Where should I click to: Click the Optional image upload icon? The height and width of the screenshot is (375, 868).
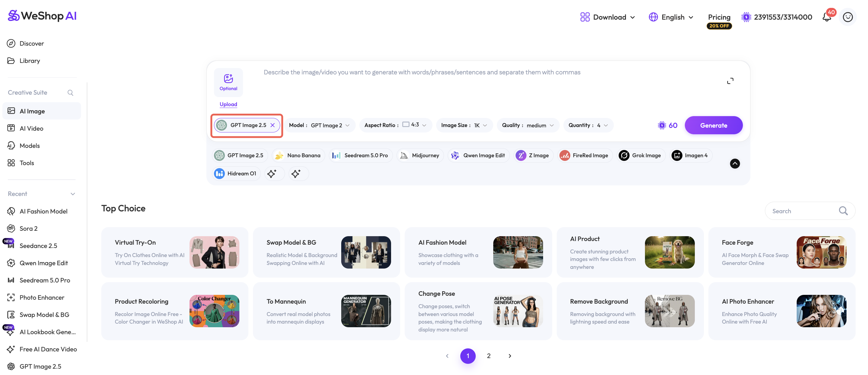pos(228,82)
